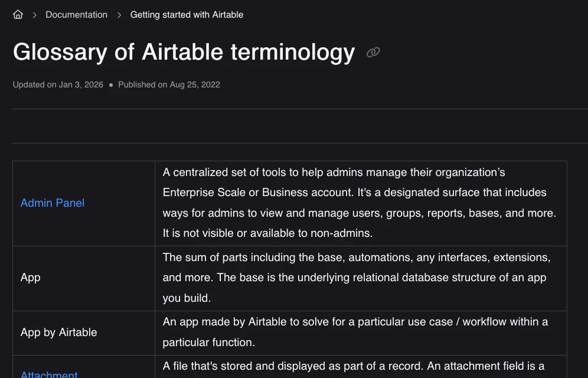This screenshot has height=378, width=588.
Task: Follow the Attachment term link
Action: [x=49, y=374]
